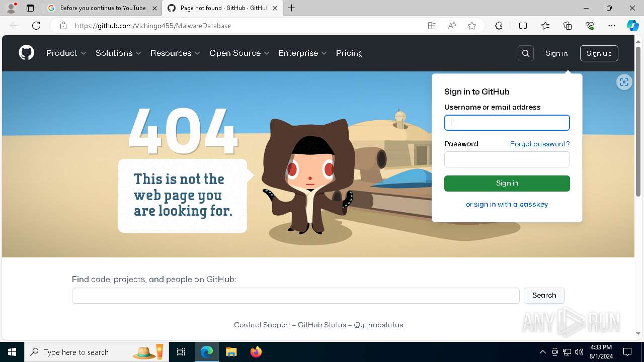The width and height of the screenshot is (644, 362).
Task: Click the page vertical scrollbar thumb
Action: 638,121
